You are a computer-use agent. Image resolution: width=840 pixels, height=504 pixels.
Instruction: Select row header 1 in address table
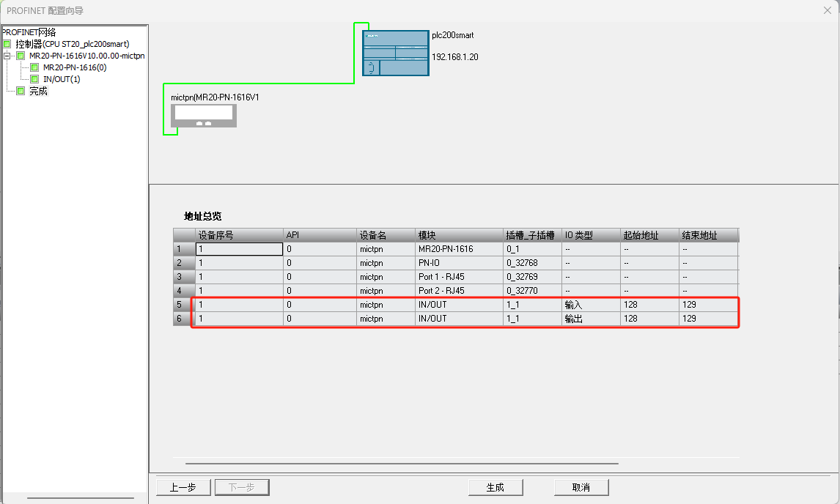(184, 249)
